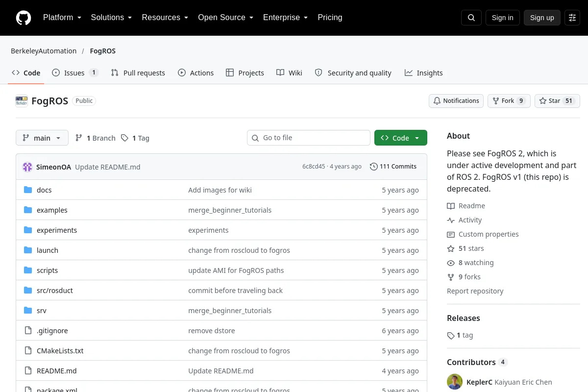View the 1 Tag link
The image size is (588, 392).
[135, 138]
